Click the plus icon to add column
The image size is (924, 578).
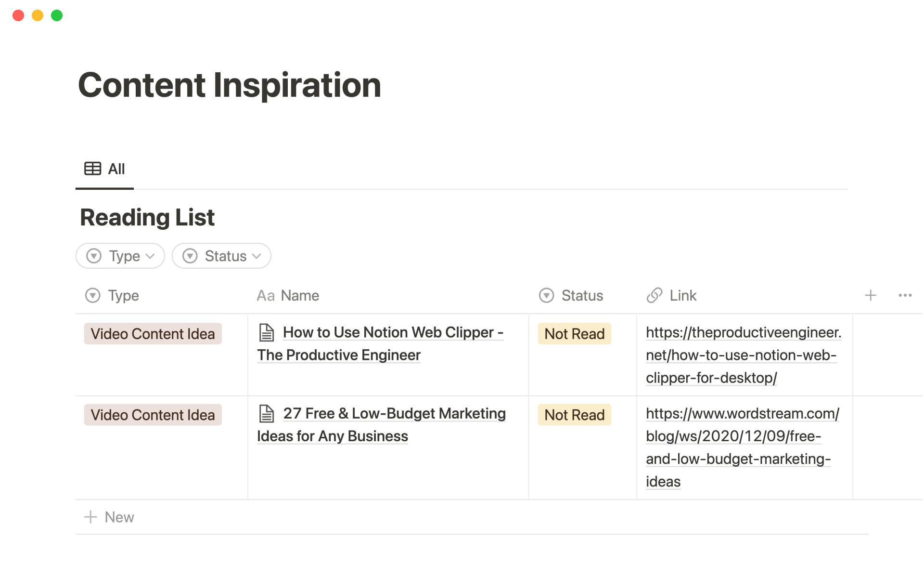click(x=870, y=295)
